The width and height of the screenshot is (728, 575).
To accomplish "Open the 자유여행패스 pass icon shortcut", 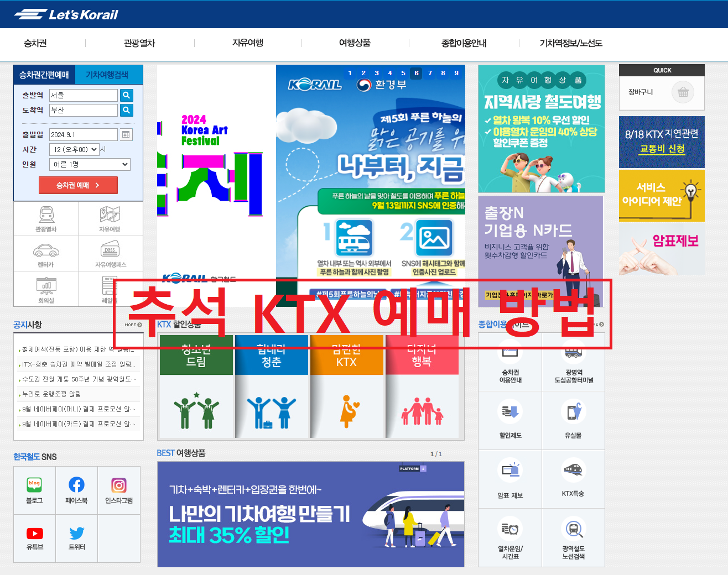I will coord(110,249).
